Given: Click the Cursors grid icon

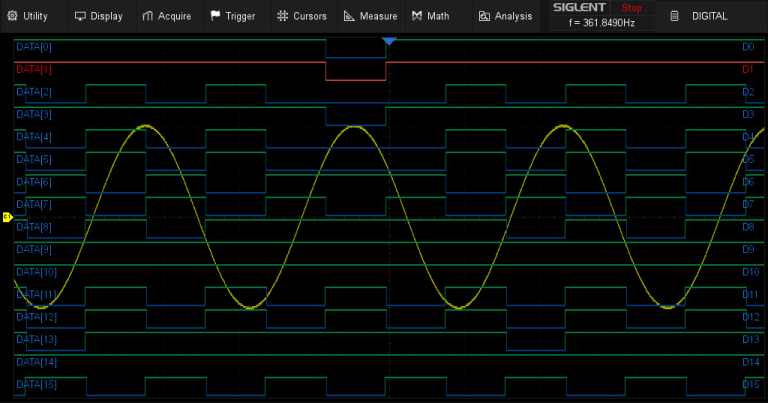Looking at the screenshot, I should [x=283, y=16].
